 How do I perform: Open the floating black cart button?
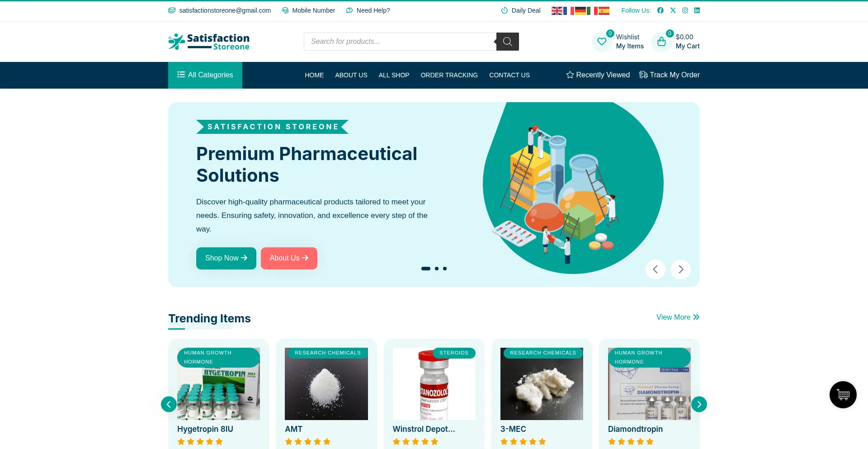coord(843,395)
